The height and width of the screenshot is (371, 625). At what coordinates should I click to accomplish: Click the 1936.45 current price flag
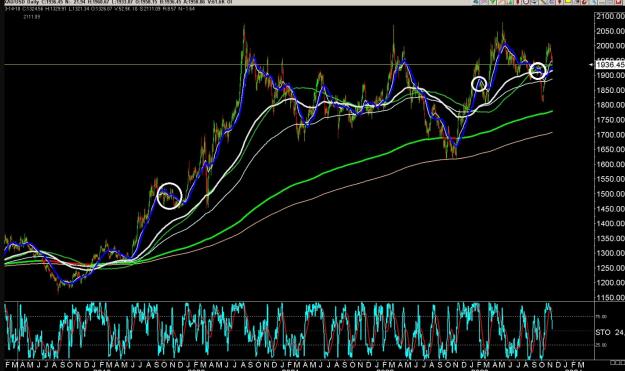(610, 64)
